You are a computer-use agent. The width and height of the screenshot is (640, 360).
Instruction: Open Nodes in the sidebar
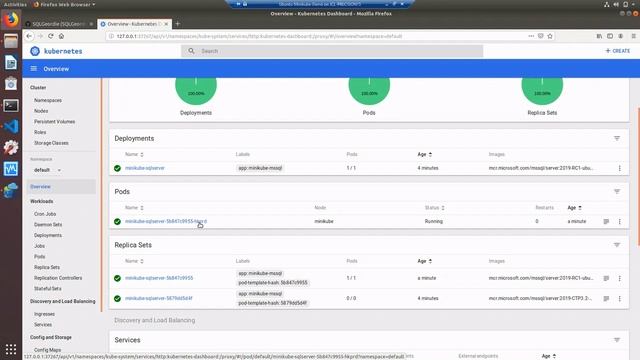click(x=41, y=111)
